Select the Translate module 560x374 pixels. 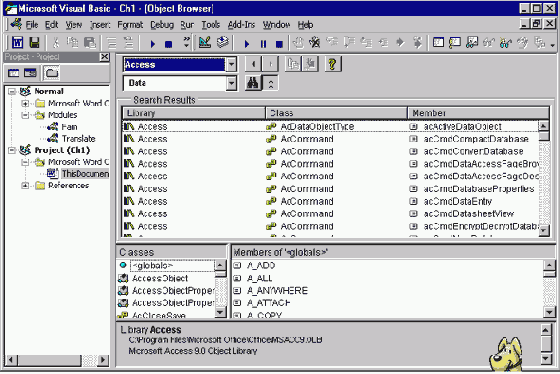coord(79,139)
